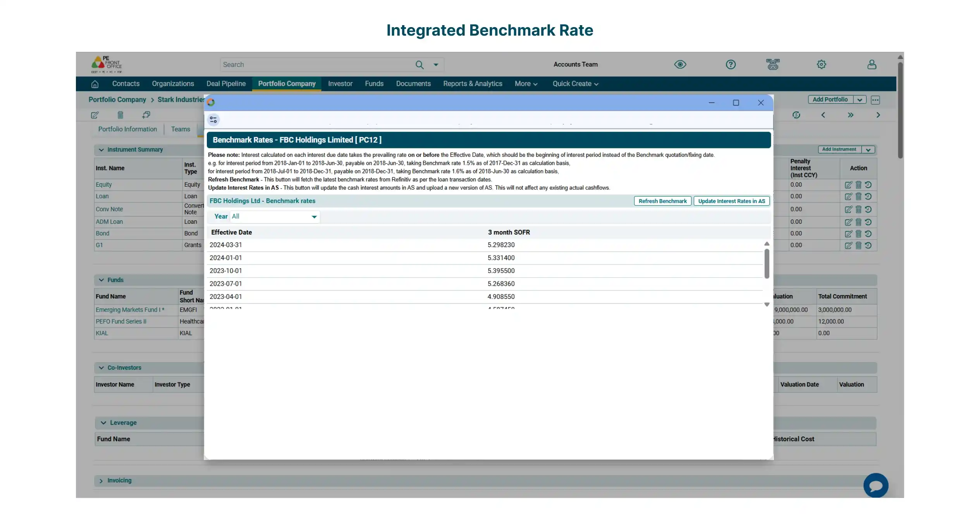Open the KIAL fund link
Screen dimensions: 980x515
click(x=102, y=333)
